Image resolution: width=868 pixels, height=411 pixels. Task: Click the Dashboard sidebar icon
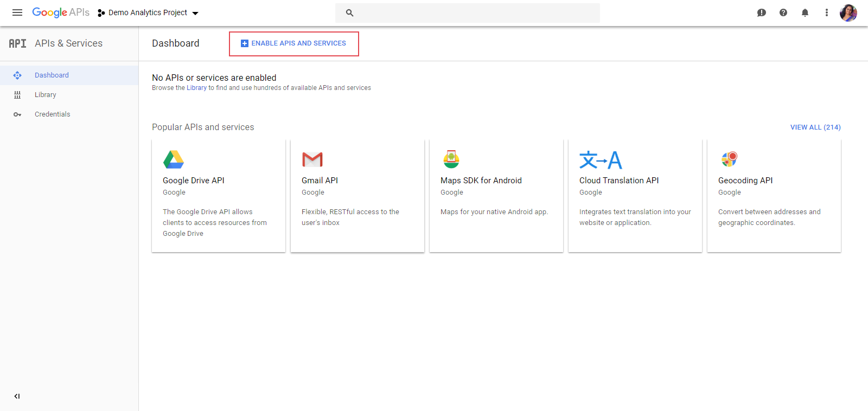click(17, 75)
